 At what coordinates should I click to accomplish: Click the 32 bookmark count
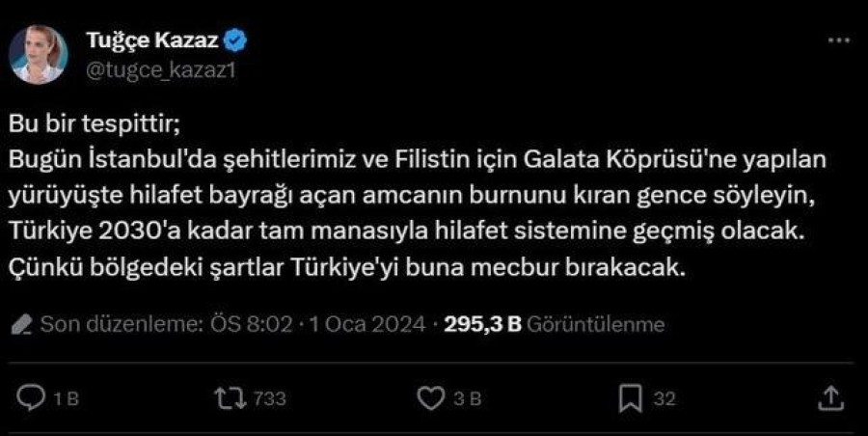point(665,398)
